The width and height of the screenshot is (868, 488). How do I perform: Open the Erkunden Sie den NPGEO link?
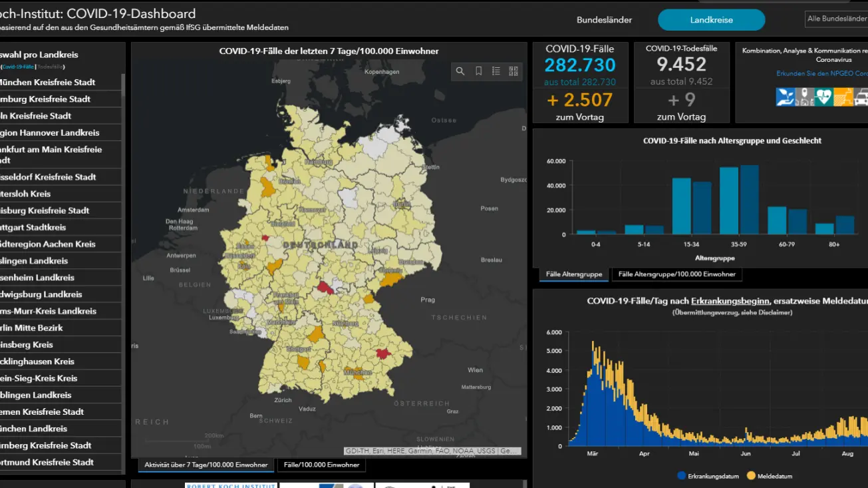[822, 73]
